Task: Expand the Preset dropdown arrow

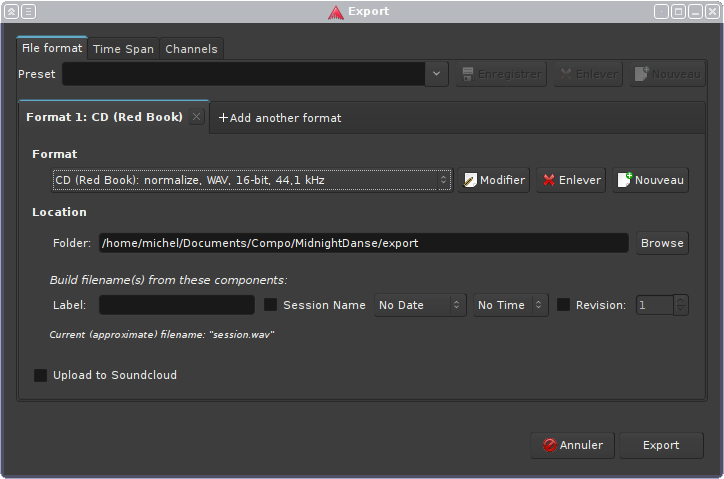Action: pyautogui.click(x=436, y=74)
